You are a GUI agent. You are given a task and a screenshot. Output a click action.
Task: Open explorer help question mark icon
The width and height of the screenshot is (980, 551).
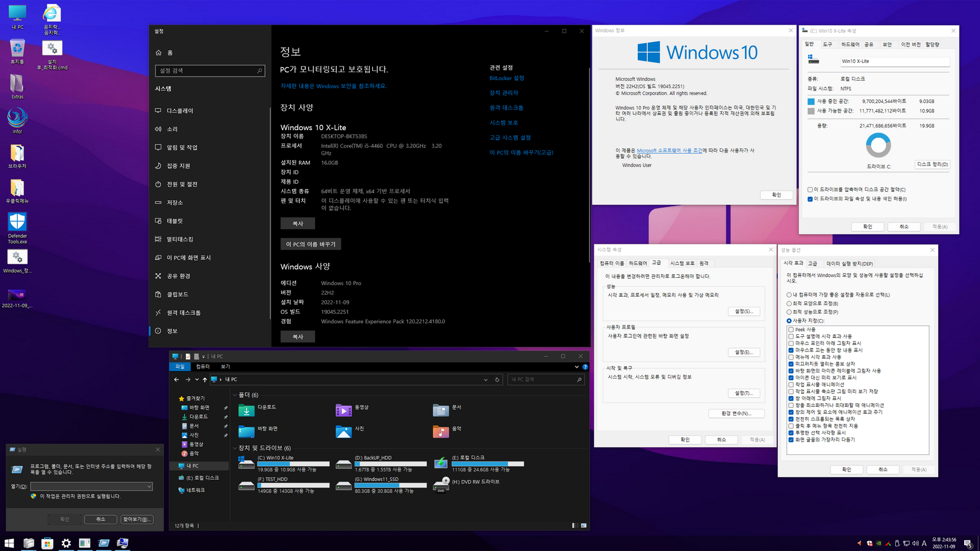pyautogui.click(x=585, y=367)
